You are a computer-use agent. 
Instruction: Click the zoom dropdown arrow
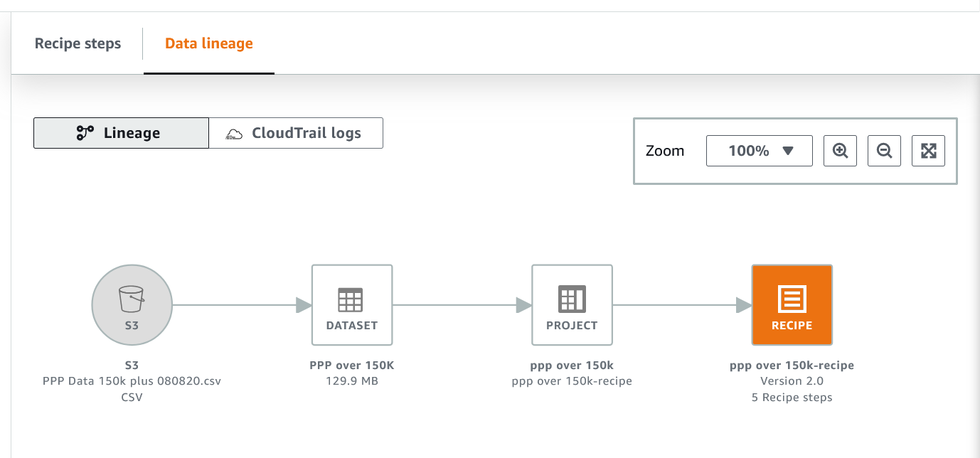coord(787,151)
